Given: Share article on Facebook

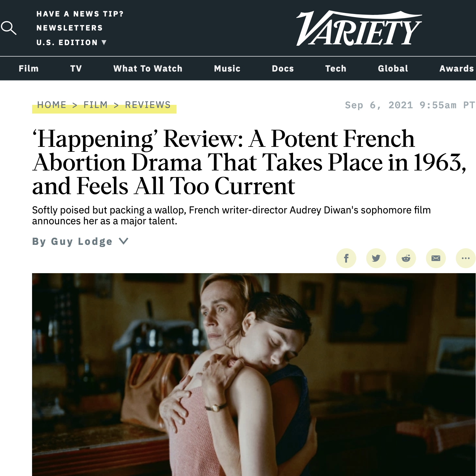Looking at the screenshot, I should point(346,258).
